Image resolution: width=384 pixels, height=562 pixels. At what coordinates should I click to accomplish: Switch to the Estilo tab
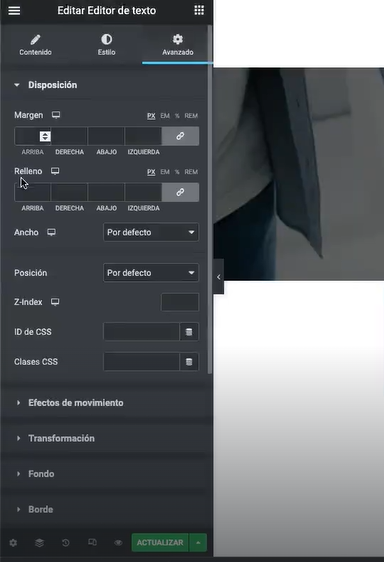(x=106, y=45)
